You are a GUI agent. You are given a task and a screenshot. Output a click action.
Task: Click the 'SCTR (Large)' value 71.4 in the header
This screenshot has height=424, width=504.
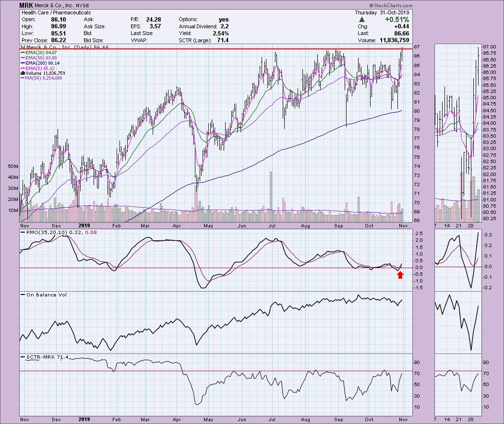pyautogui.click(x=223, y=40)
